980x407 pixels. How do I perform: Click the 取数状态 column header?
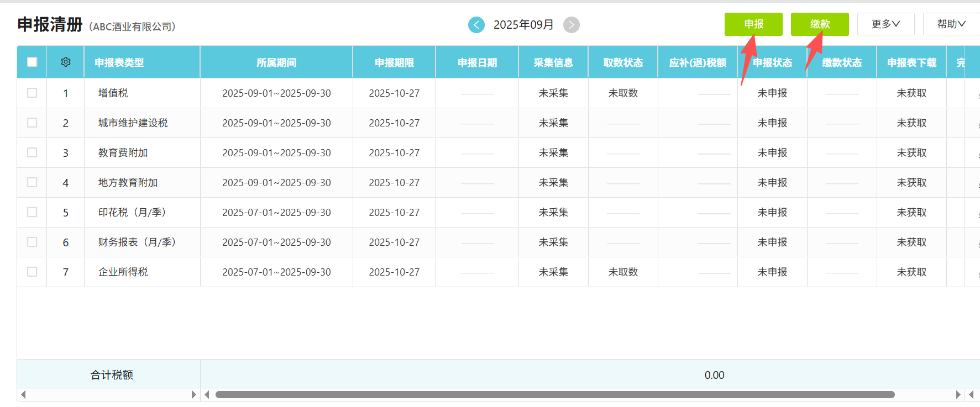623,62
